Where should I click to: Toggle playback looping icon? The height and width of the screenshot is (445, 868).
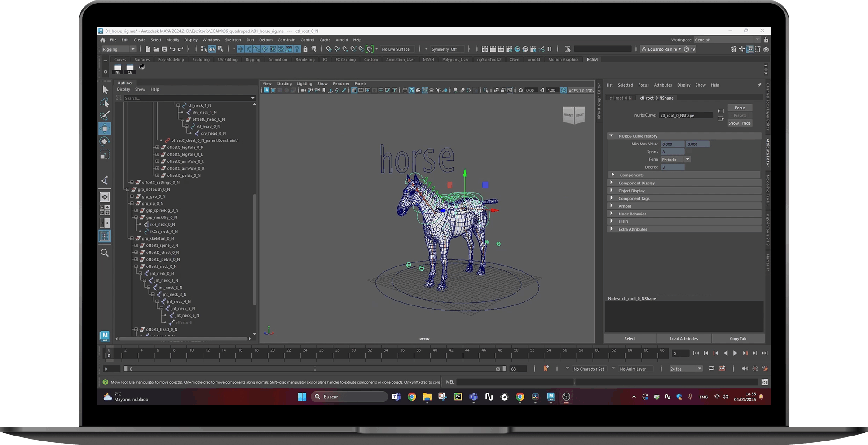[x=711, y=369]
